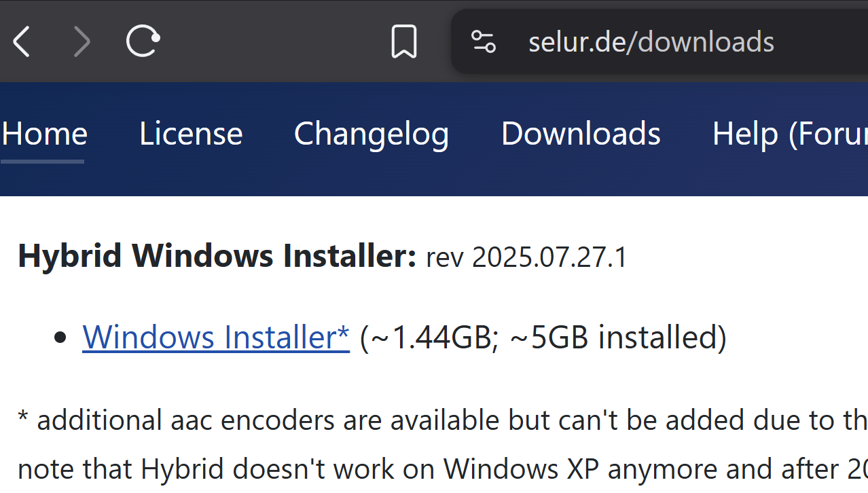Open the grayed-out forward history control
Image resolution: width=868 pixels, height=493 pixels.
pyautogui.click(x=82, y=41)
